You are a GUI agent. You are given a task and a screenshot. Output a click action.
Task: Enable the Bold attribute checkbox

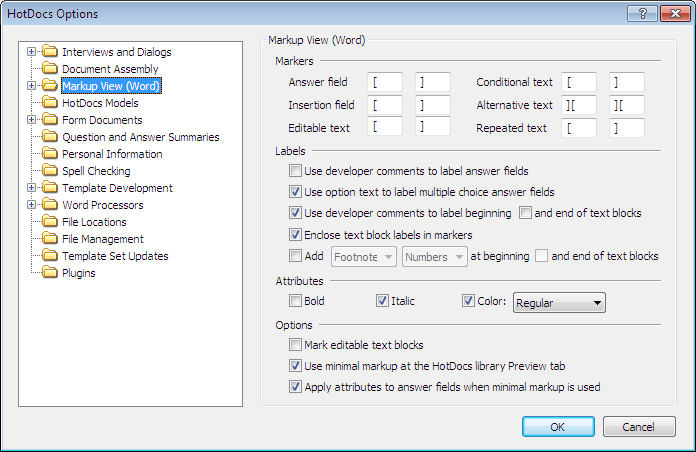pos(295,301)
